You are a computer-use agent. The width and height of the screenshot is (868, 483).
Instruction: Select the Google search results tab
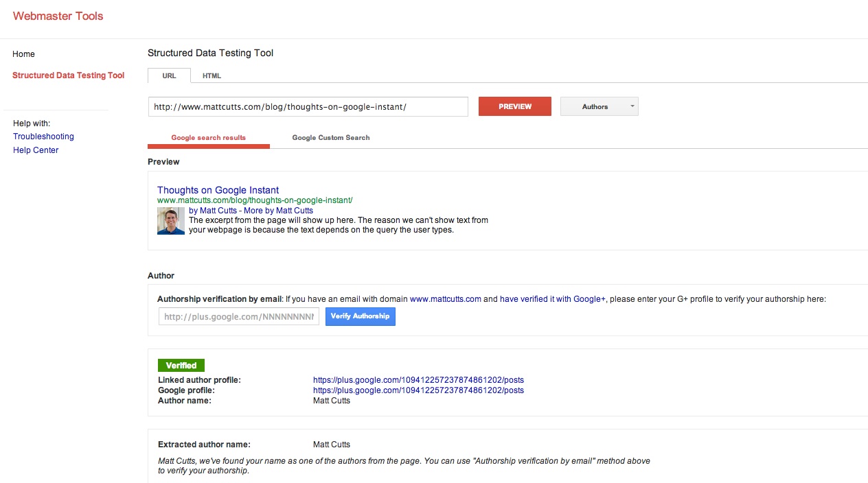click(208, 138)
